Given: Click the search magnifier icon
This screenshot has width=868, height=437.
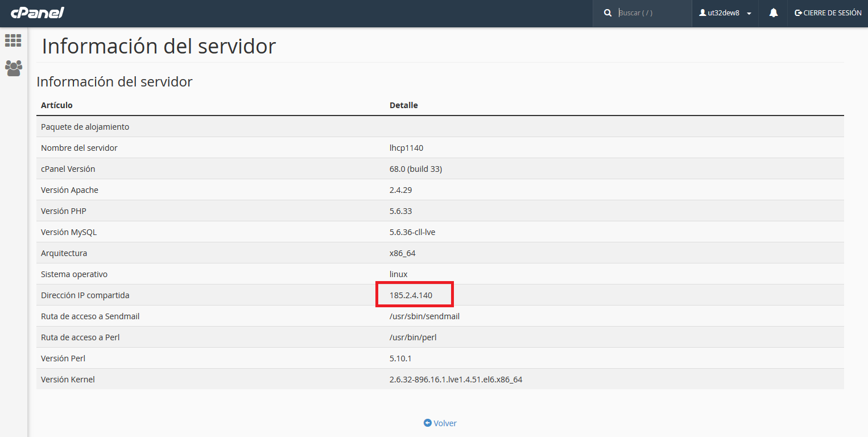Looking at the screenshot, I should [x=607, y=13].
